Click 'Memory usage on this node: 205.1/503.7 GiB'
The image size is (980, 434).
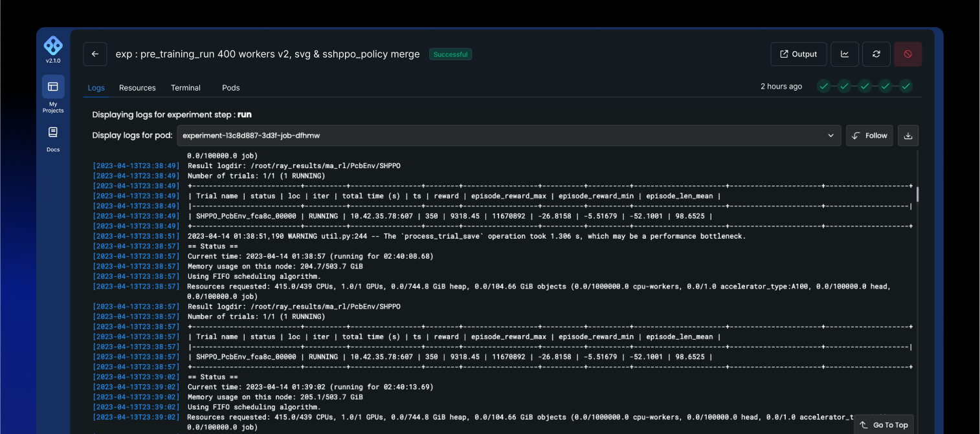(275, 397)
